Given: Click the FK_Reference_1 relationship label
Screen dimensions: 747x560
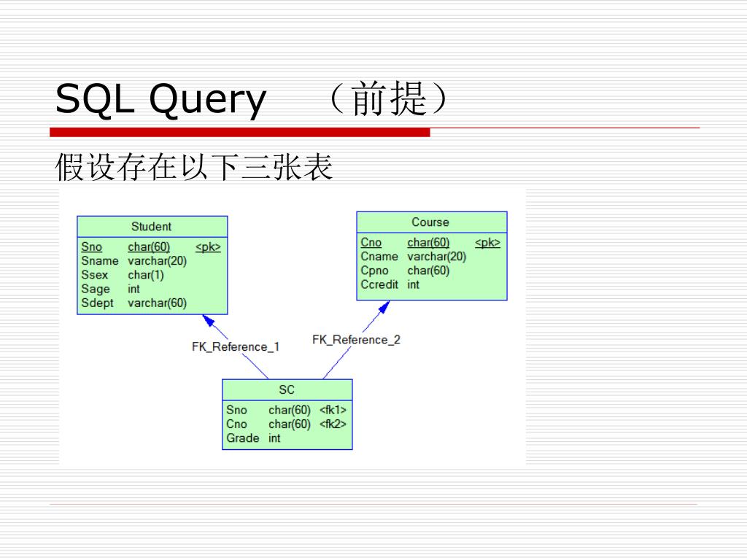Looking at the screenshot, I should tap(236, 346).
